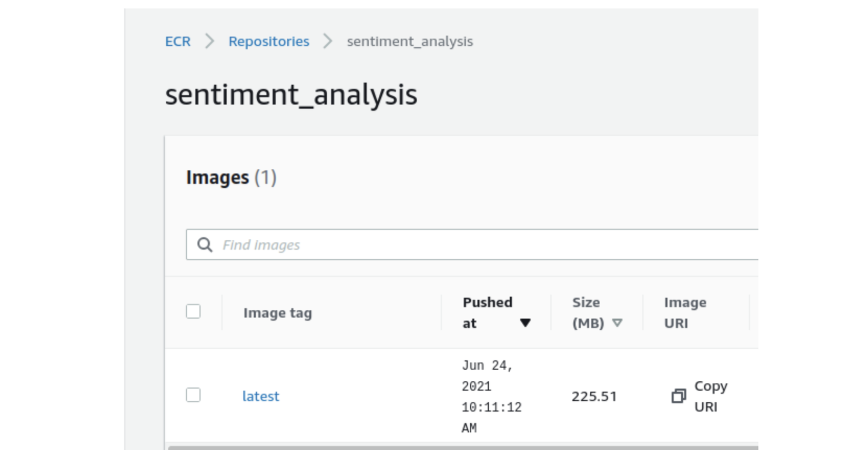This screenshot has height=467, width=868.
Task: Click the horizontal scrollbar below the table
Action: pyautogui.click(x=463, y=448)
